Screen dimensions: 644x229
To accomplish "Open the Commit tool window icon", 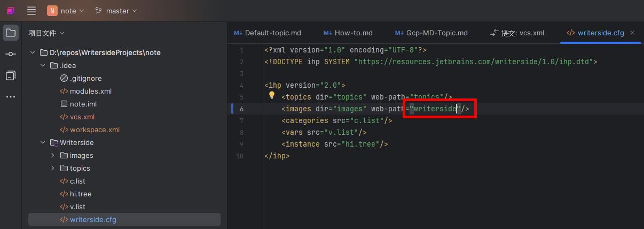I will pyautogui.click(x=11, y=54).
